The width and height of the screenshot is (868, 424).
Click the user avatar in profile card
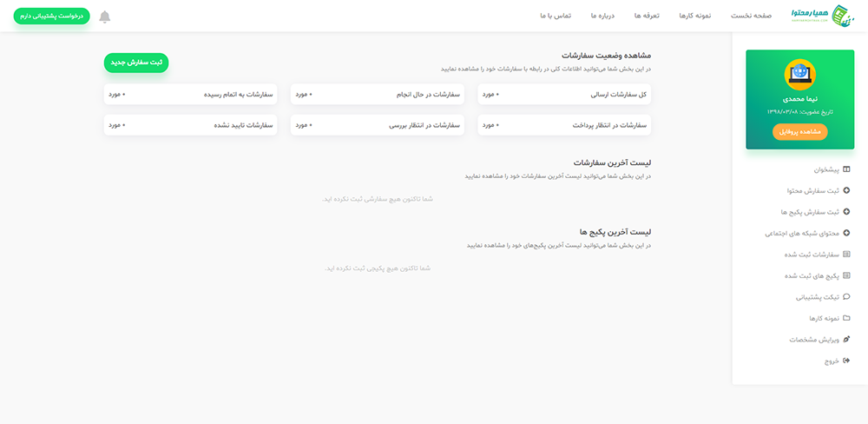click(800, 74)
